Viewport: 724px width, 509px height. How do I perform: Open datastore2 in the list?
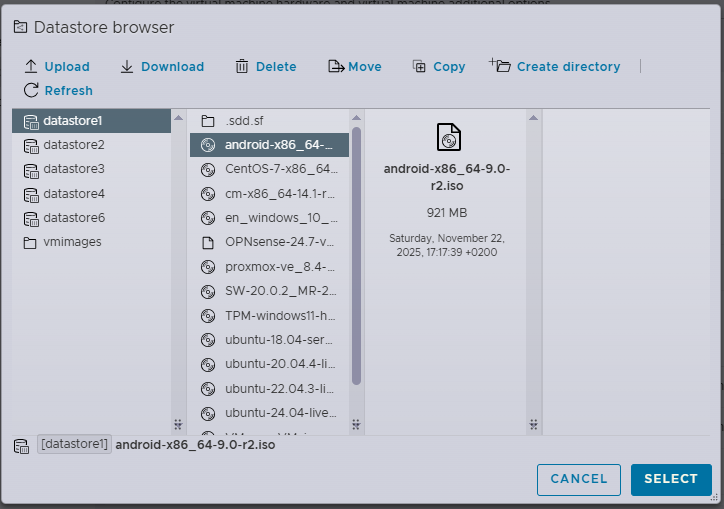click(x=91, y=145)
